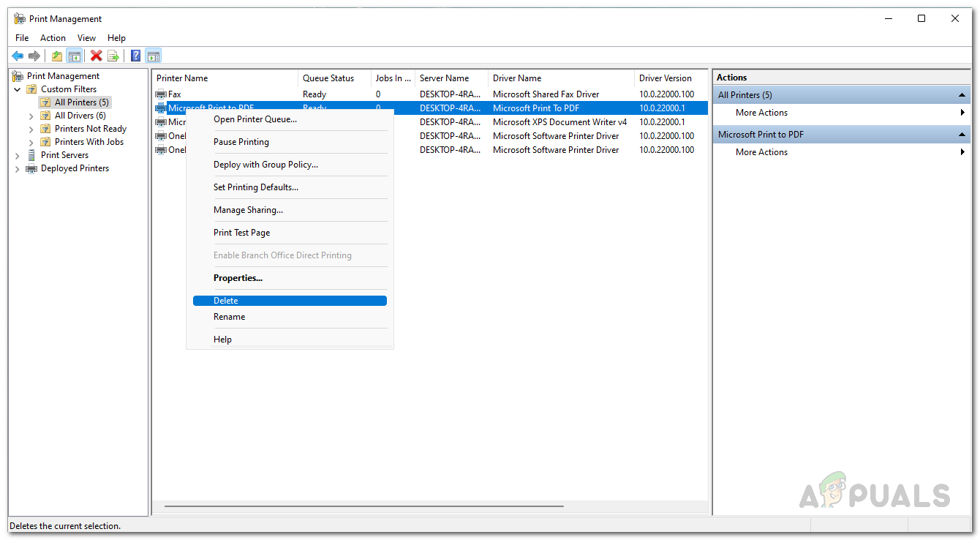Open the Action menu in menu bar
This screenshot has height=540, width=980.
tap(53, 38)
